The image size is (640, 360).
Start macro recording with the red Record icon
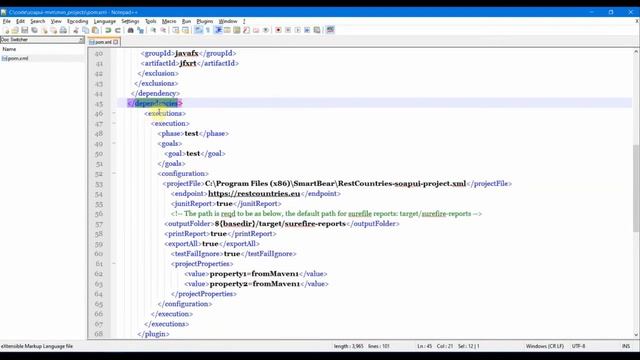tap(278, 30)
